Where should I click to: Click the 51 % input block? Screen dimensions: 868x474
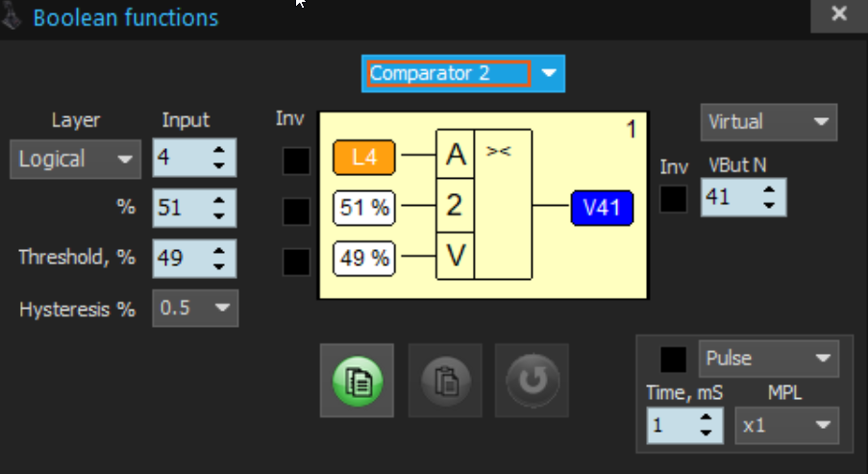click(364, 207)
